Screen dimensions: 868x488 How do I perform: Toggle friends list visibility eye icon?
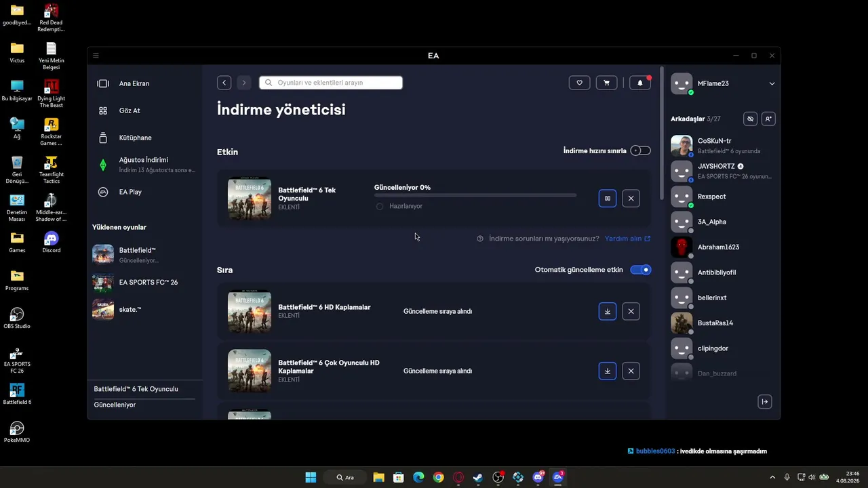coord(750,119)
